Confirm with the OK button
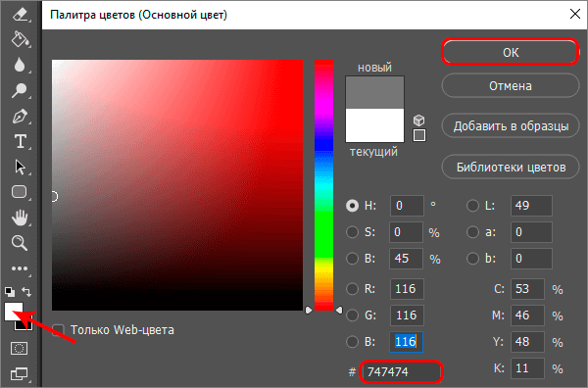The height and width of the screenshot is (388, 588). pyautogui.click(x=511, y=52)
